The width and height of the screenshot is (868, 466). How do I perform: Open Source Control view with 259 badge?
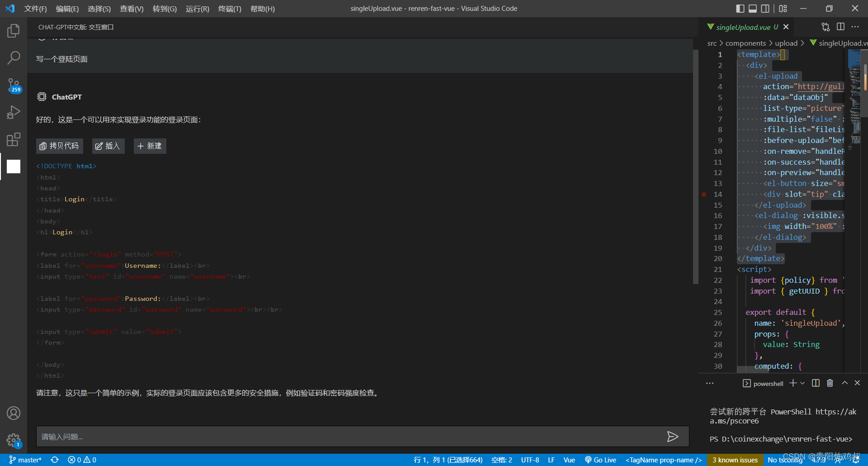14,85
